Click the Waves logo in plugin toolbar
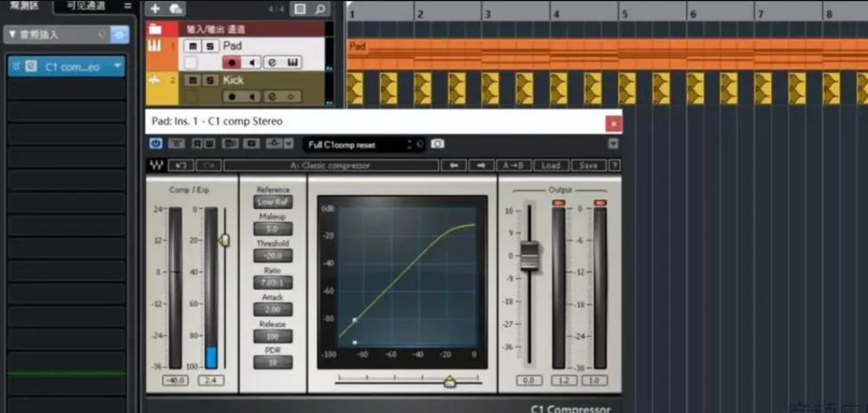The height and width of the screenshot is (413, 868). tap(156, 165)
